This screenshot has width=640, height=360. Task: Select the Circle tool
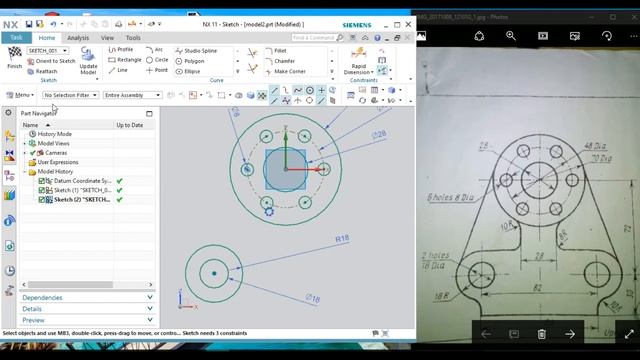157,60
